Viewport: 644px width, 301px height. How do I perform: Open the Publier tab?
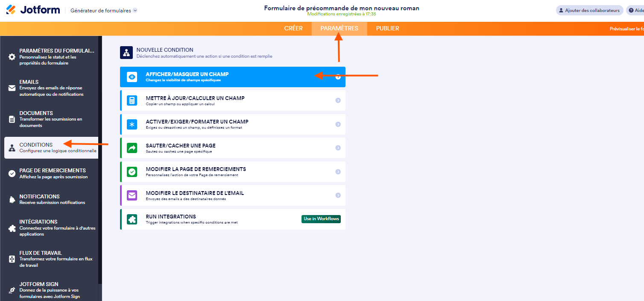387,28
